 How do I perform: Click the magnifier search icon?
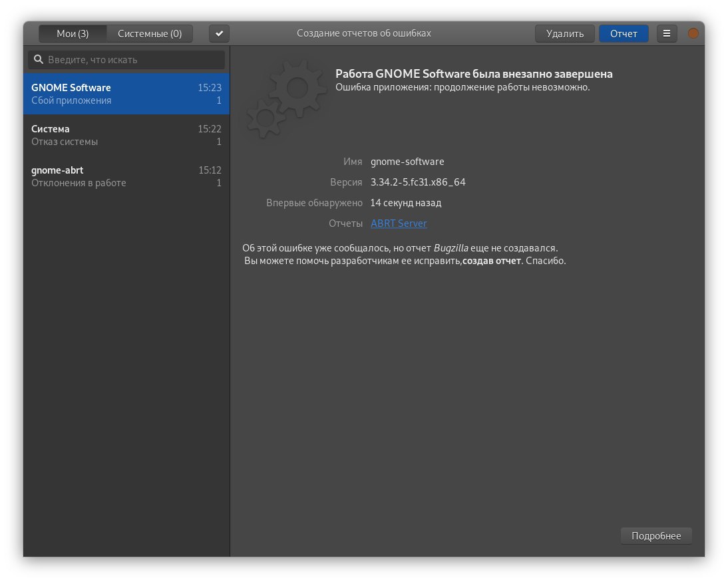pyautogui.click(x=39, y=59)
